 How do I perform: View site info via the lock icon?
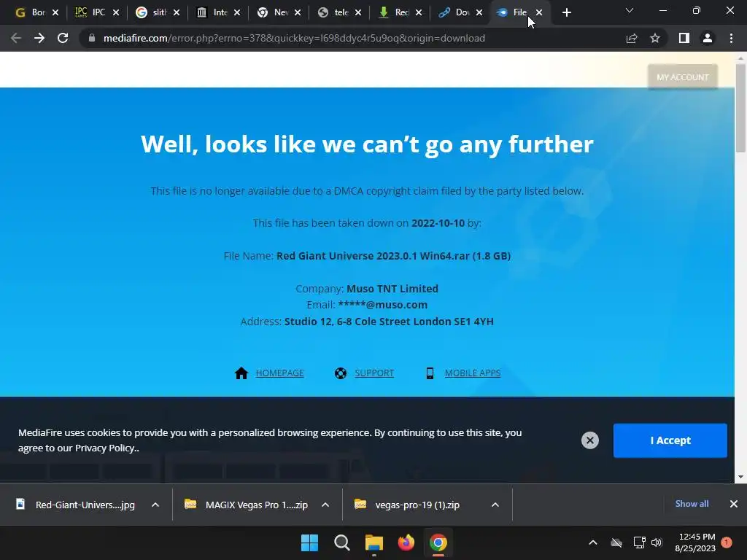pyautogui.click(x=92, y=38)
